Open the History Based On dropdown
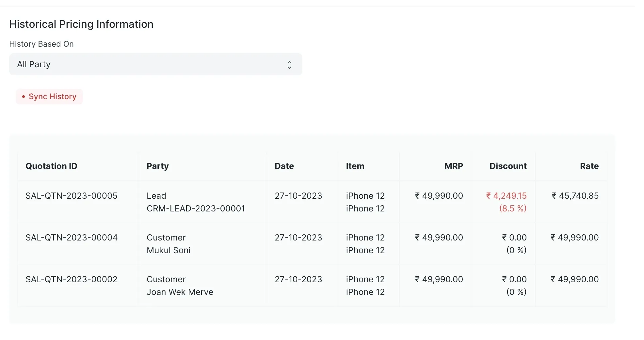Image resolution: width=644 pixels, height=340 pixels. [x=155, y=64]
